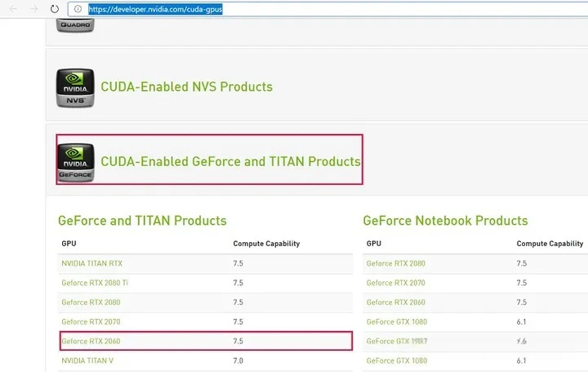The image size is (588, 372).
Task: Open NVIDIA TITAN V link
Action: pyautogui.click(x=87, y=361)
